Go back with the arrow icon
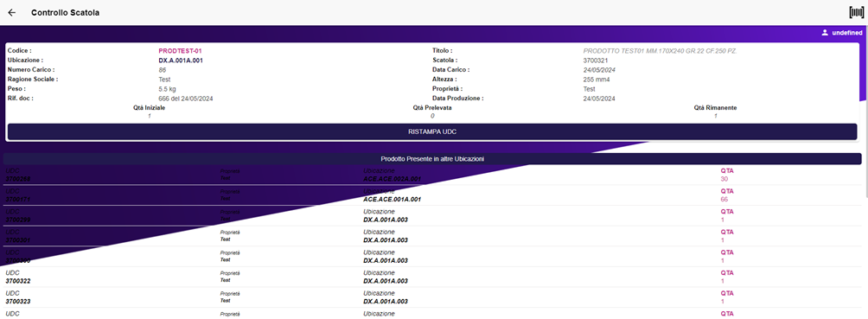Image resolution: width=868 pixels, height=319 pixels. pyautogui.click(x=11, y=12)
